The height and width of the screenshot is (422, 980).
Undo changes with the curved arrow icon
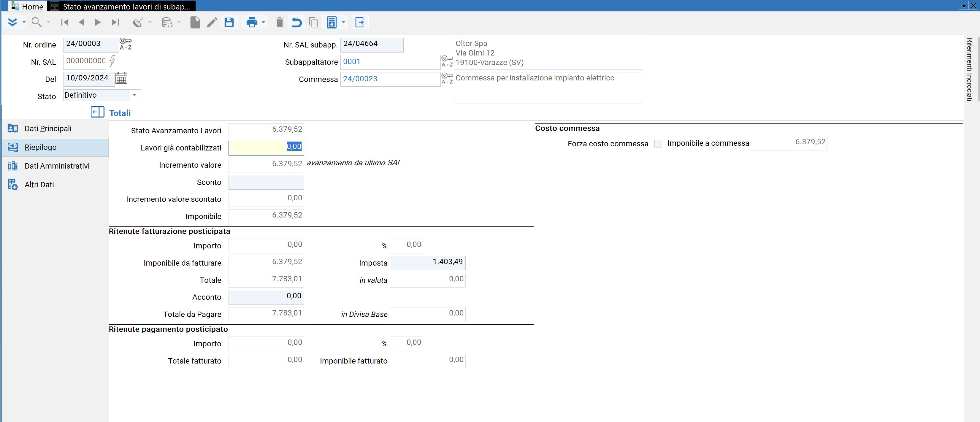pyautogui.click(x=296, y=23)
